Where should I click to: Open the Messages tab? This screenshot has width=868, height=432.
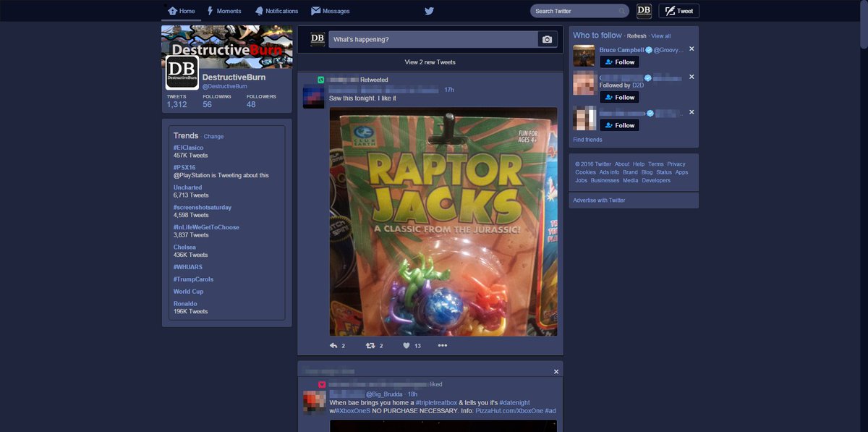coord(331,11)
